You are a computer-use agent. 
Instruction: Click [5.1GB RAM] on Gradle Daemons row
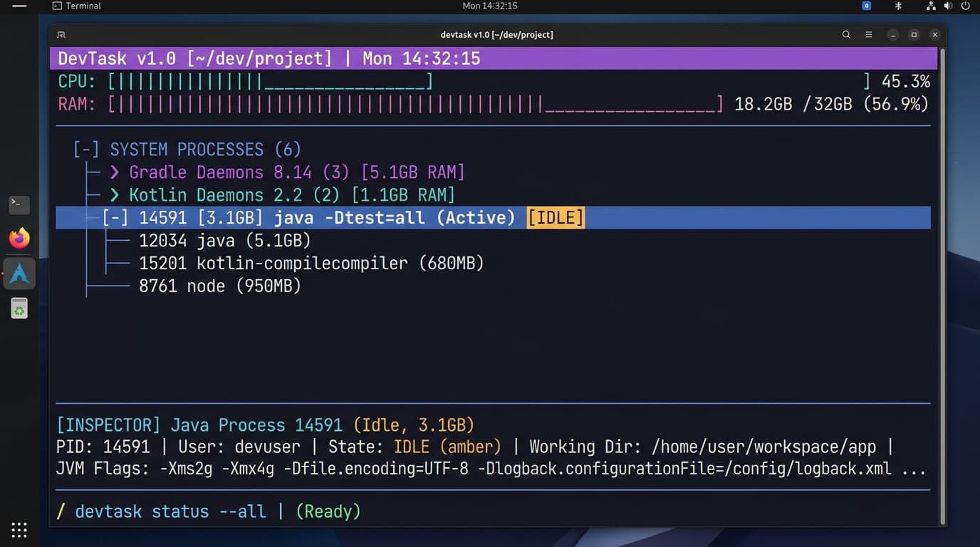[413, 172]
